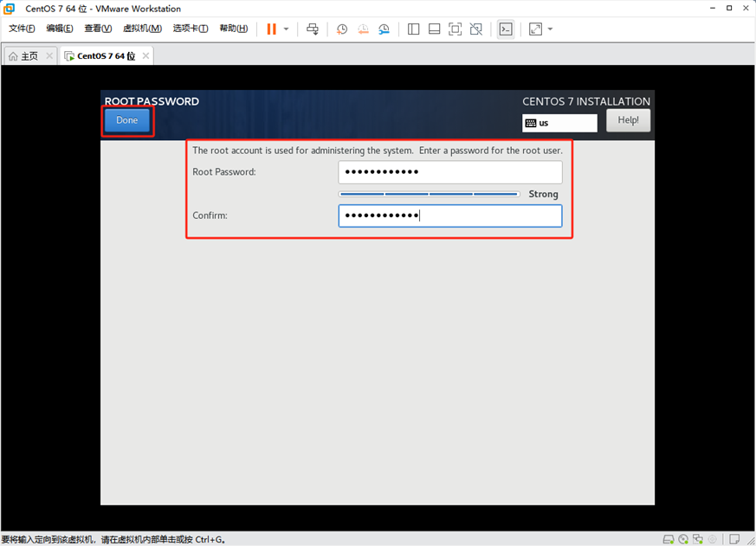
Task: Toggle the library sidebar panel icon
Action: coord(413,29)
